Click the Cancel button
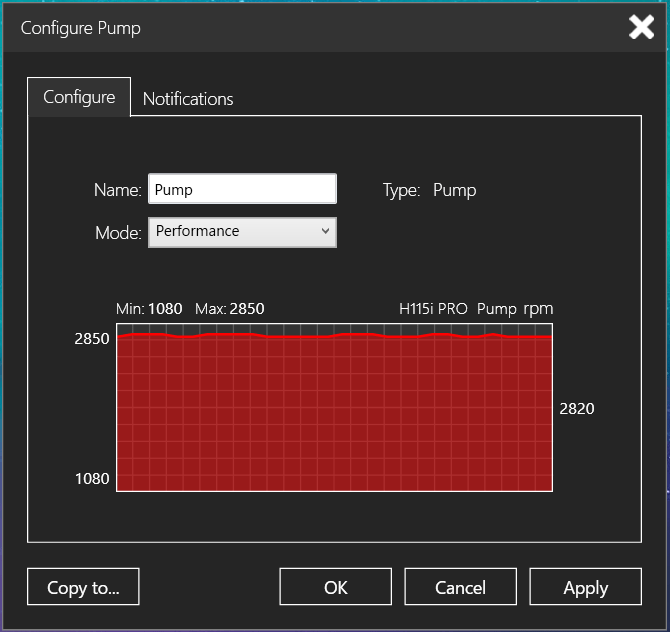Screen dimensions: 670x632 tap(461, 587)
